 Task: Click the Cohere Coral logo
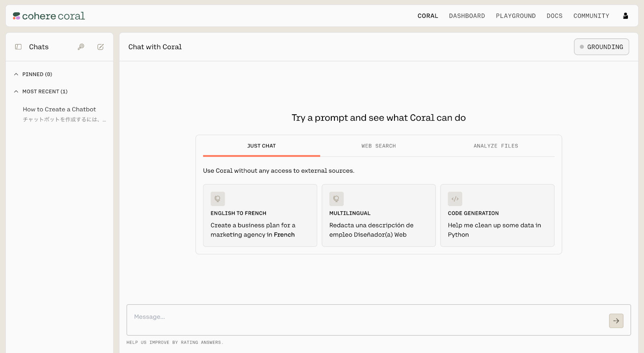tap(49, 16)
